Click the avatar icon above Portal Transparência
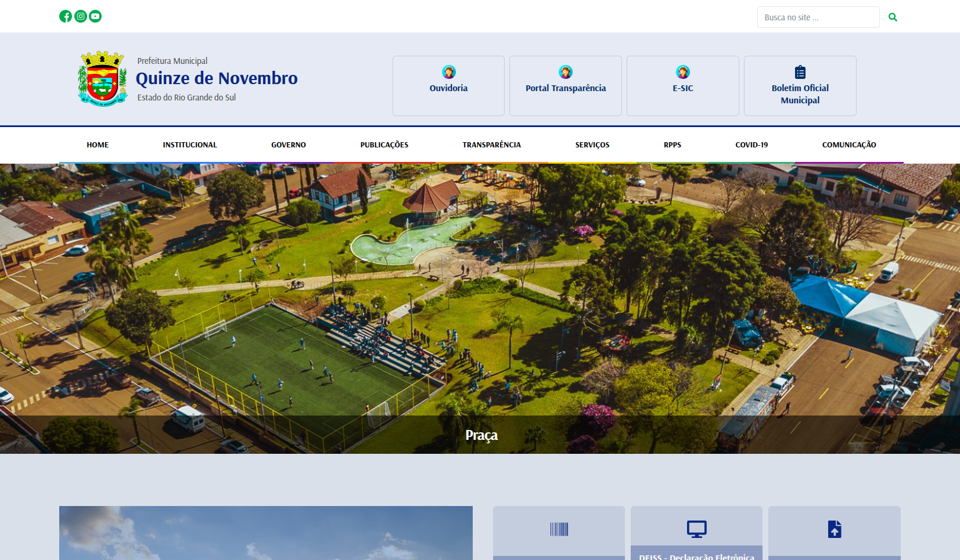This screenshot has width=960, height=560. 566,72
